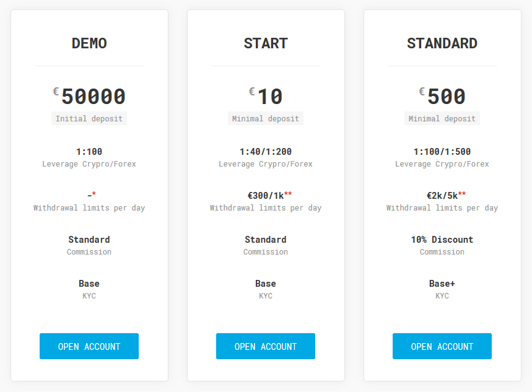Click red double asterisk beside €300/1k
This screenshot has width=532, height=392.
(x=288, y=193)
